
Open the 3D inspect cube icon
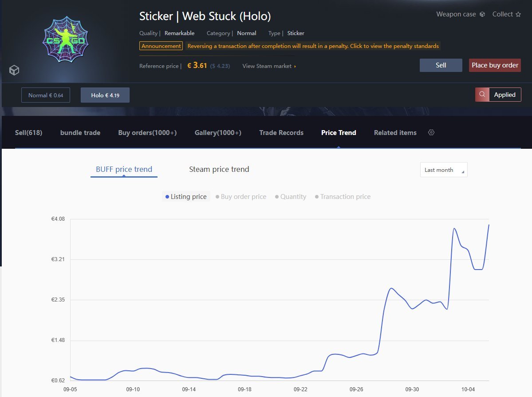[14, 70]
